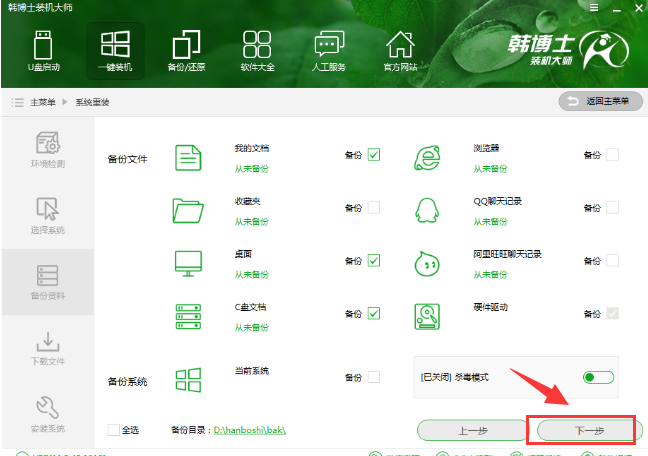Click 阿里旺旺聊天记录 icon
Image resolution: width=648 pixels, height=456 pixels.
click(x=427, y=263)
